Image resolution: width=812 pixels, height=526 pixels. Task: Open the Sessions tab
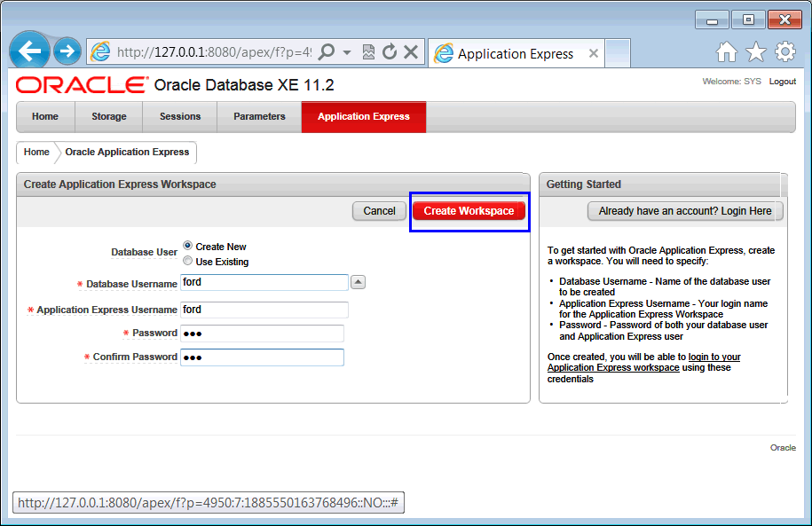(179, 116)
